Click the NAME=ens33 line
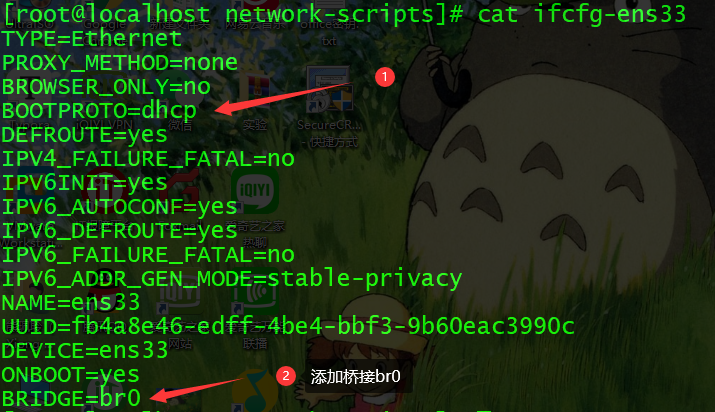Screen dimensions: 715x412 click(x=71, y=302)
